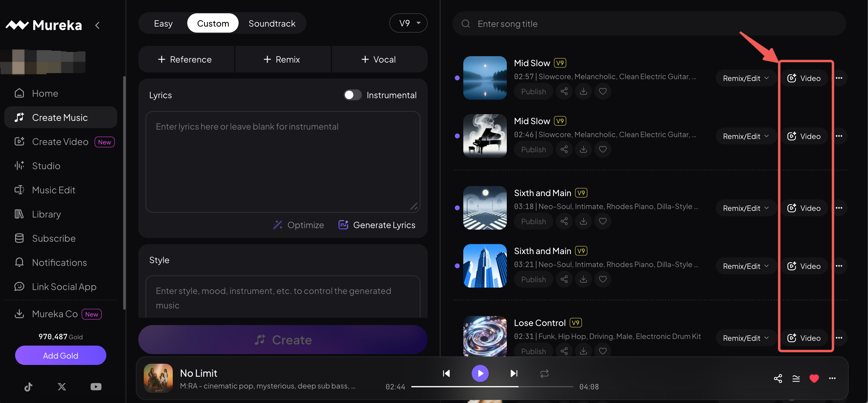
Task: Switch to the Easy tab
Action: coord(163,23)
